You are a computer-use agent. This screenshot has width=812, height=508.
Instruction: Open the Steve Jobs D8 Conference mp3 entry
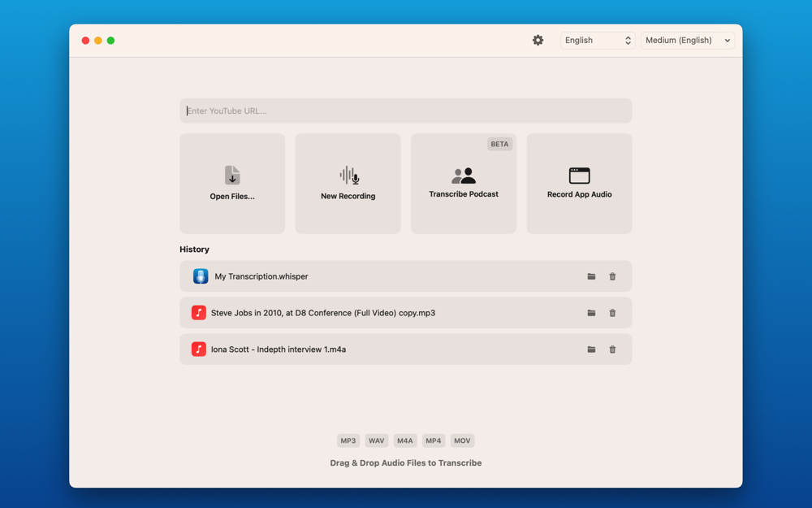(x=322, y=313)
